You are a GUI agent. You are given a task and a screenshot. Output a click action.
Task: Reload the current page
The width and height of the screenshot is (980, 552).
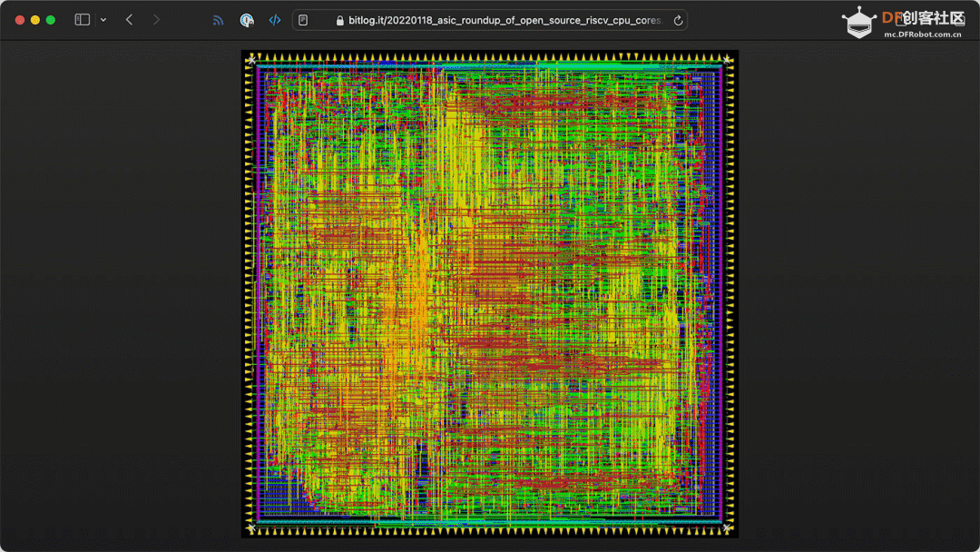click(x=678, y=21)
